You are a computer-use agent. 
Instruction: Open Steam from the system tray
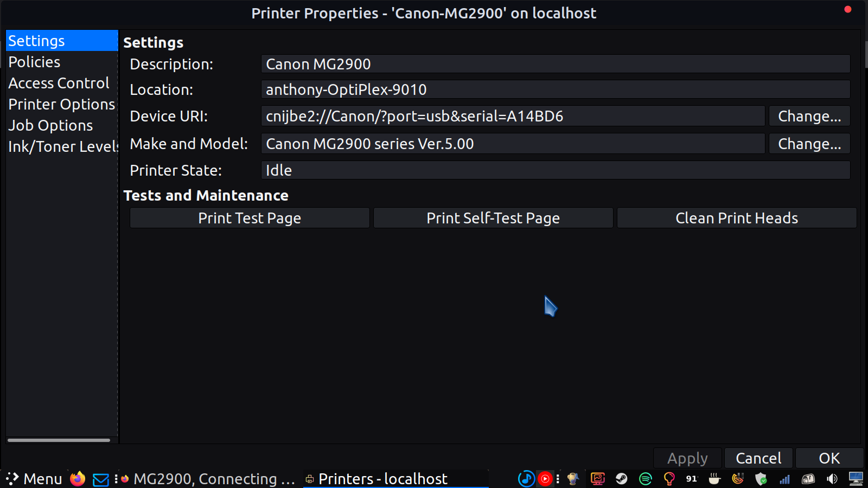pyautogui.click(x=622, y=479)
